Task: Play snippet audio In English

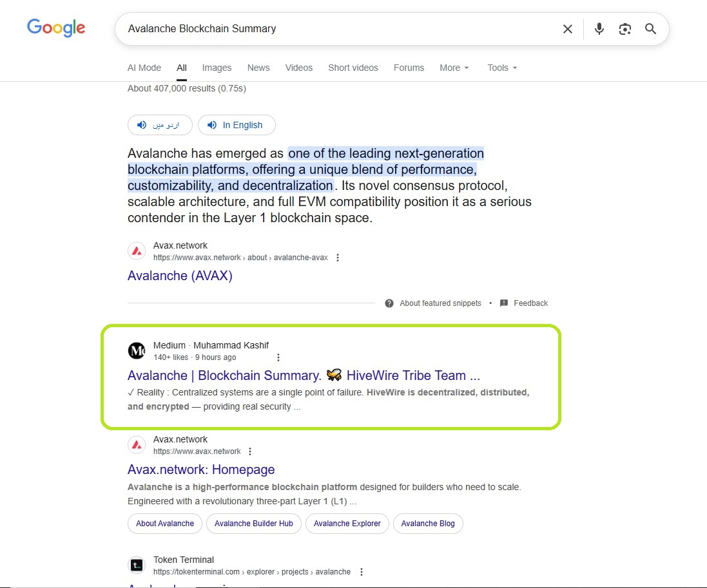Action: (237, 125)
